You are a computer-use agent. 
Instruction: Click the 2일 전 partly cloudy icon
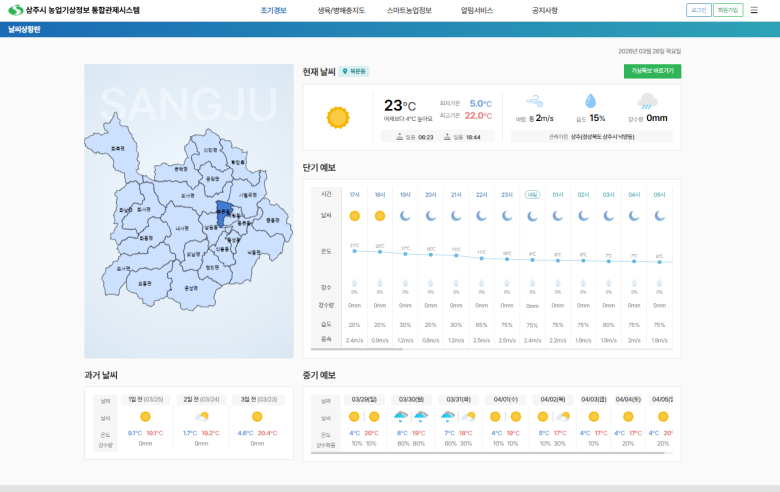click(x=201, y=416)
